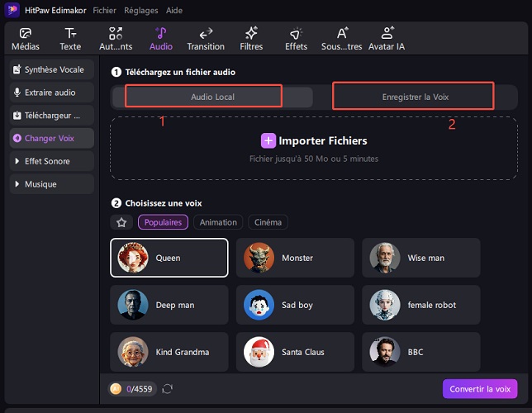Select the Cinéma voice tab
This screenshot has height=413, width=532.
click(268, 222)
